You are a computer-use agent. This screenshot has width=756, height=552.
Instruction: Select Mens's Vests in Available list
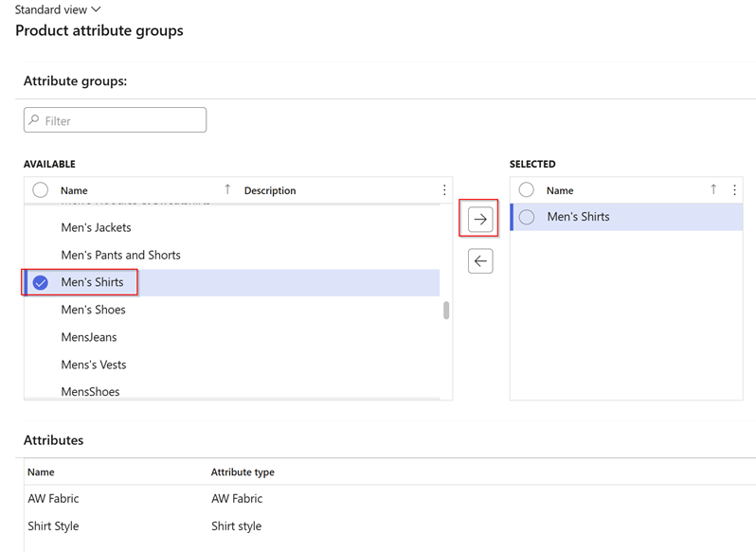coord(232,365)
